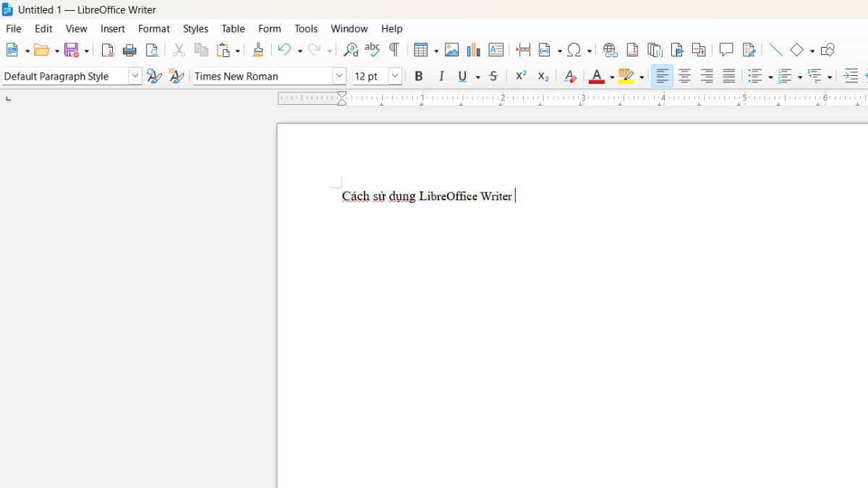Click the Insert Special Character omega icon
The height and width of the screenshot is (488, 868).
pos(575,50)
